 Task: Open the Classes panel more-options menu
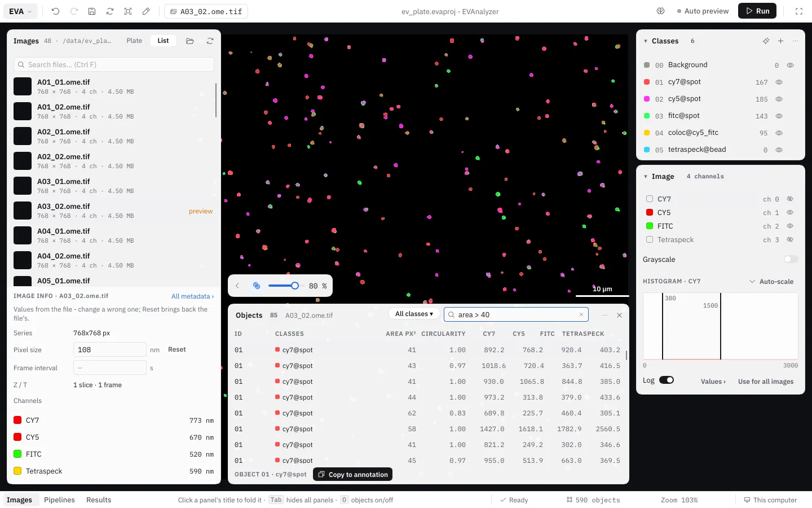(x=795, y=41)
